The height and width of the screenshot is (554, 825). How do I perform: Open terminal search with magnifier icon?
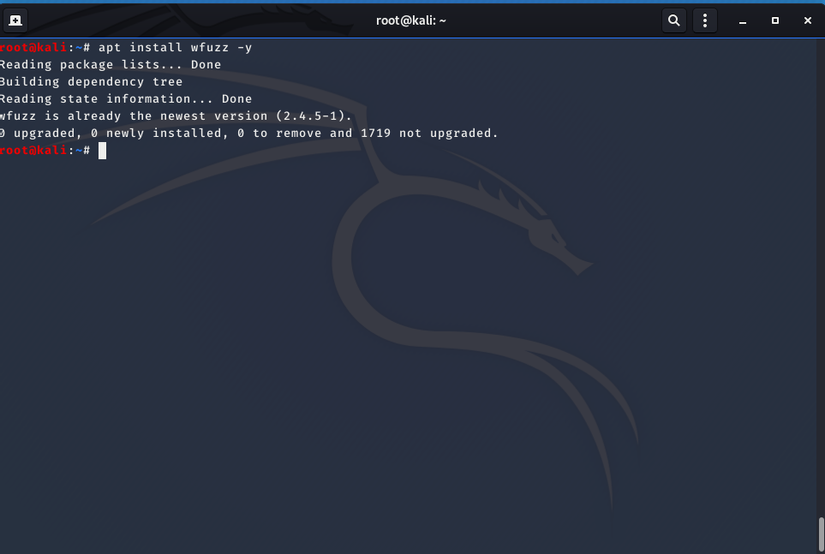pos(673,21)
